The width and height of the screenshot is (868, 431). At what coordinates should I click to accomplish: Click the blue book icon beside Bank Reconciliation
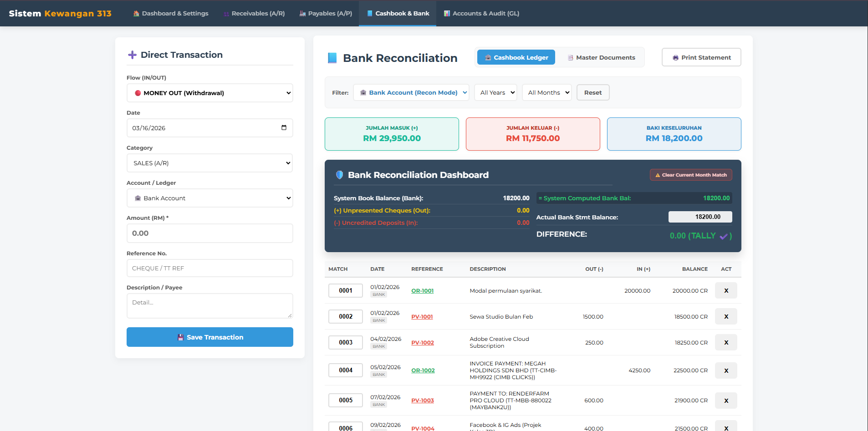coord(332,58)
